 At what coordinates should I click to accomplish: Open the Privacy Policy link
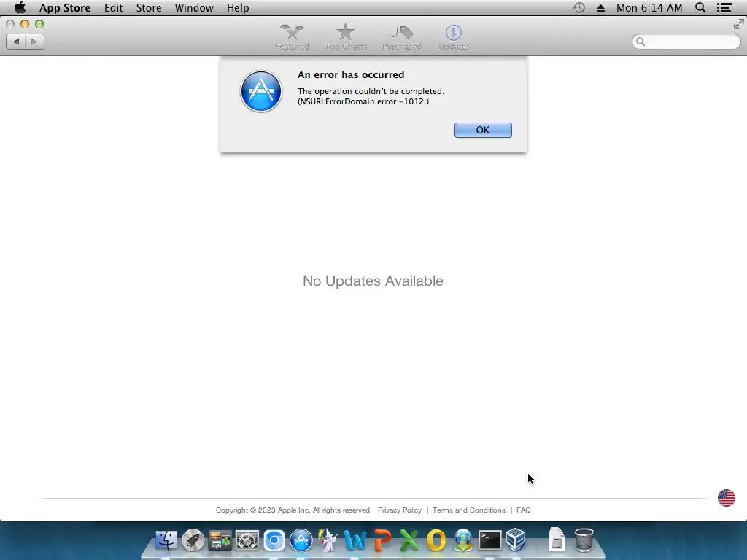click(400, 510)
